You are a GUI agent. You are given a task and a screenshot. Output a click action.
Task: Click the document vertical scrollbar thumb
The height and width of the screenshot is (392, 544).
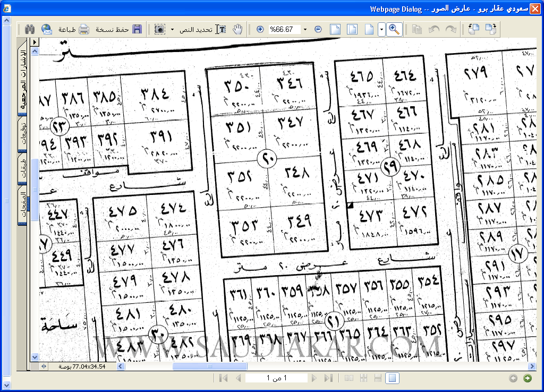click(x=35, y=190)
